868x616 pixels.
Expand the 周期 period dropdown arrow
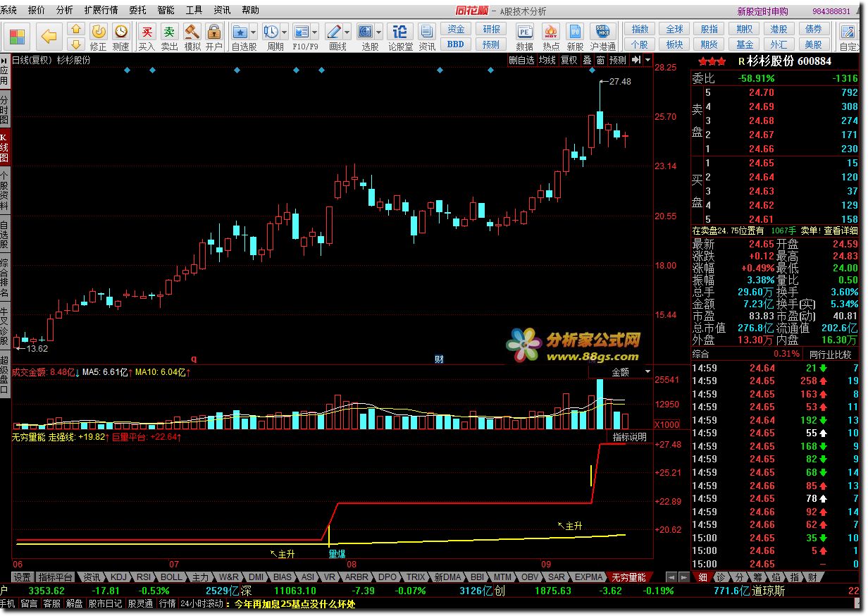click(284, 32)
